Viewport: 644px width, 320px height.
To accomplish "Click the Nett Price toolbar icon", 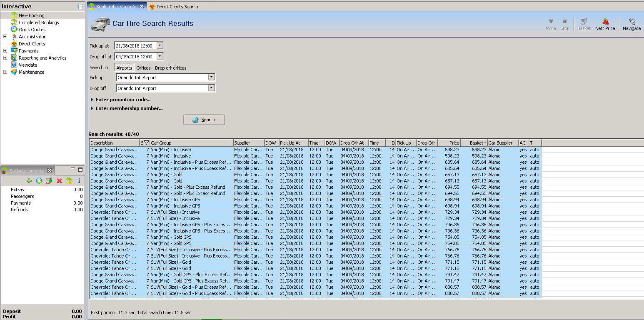I will pos(605,24).
